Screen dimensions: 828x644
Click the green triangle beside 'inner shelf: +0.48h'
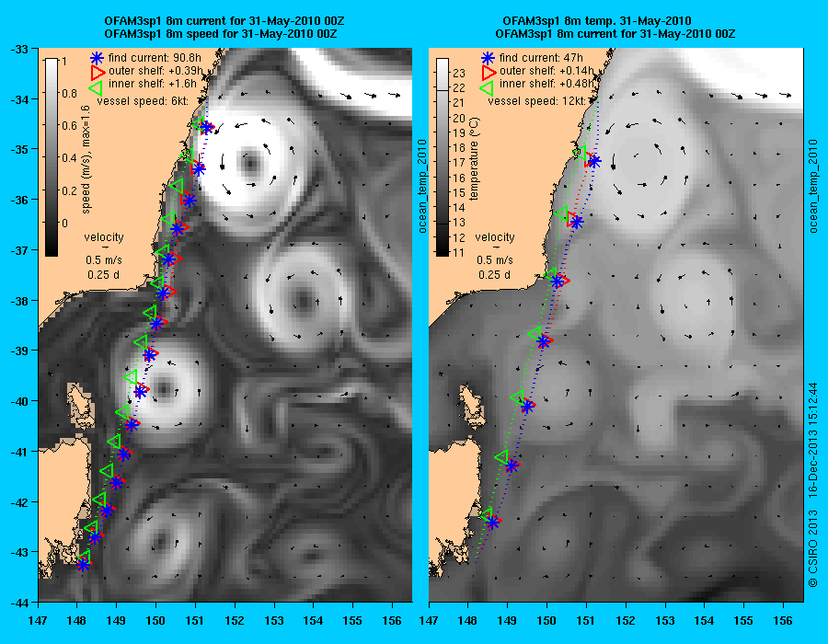487,87
